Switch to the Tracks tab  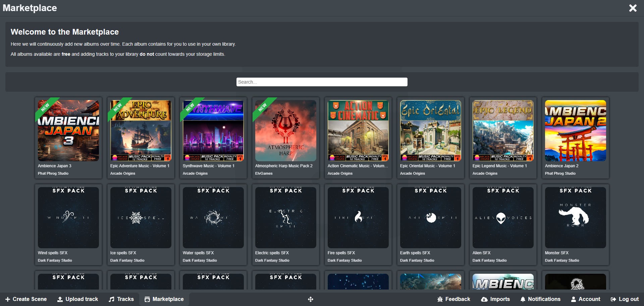121,299
